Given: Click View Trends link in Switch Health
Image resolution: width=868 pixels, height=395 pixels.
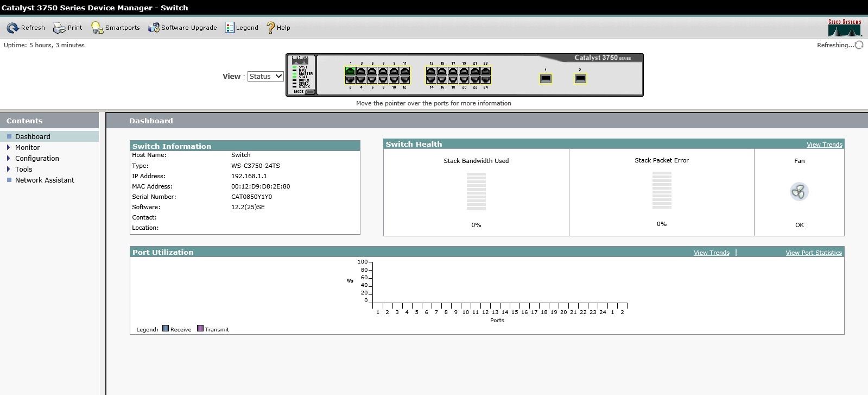Looking at the screenshot, I should click(x=824, y=145).
